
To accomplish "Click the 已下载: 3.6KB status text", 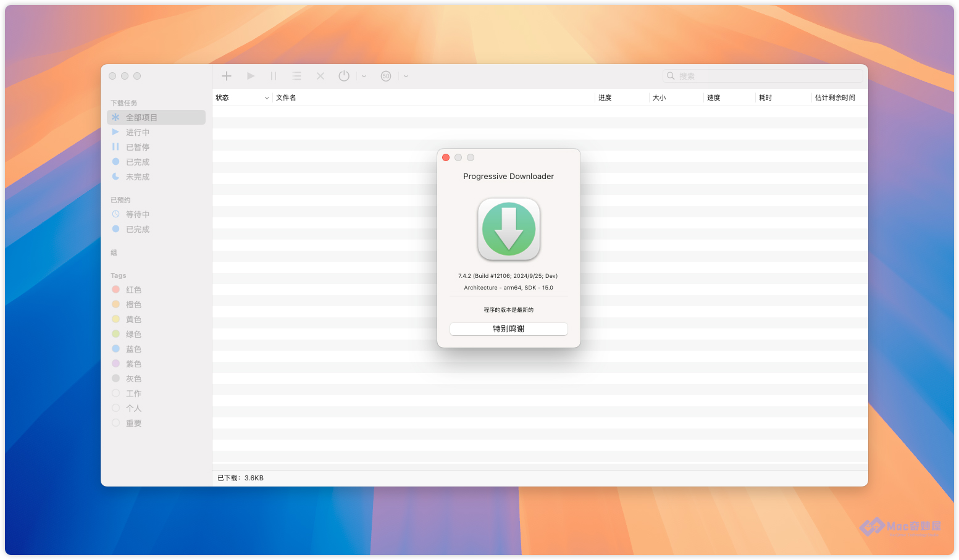I will click(241, 478).
